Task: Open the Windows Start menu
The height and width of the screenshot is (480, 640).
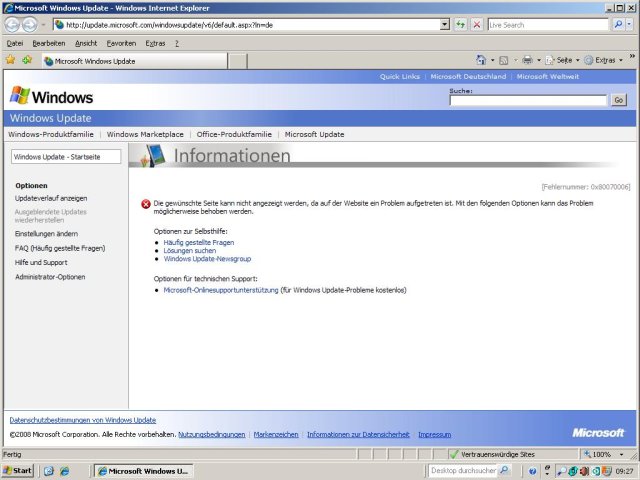Action: pos(18,471)
